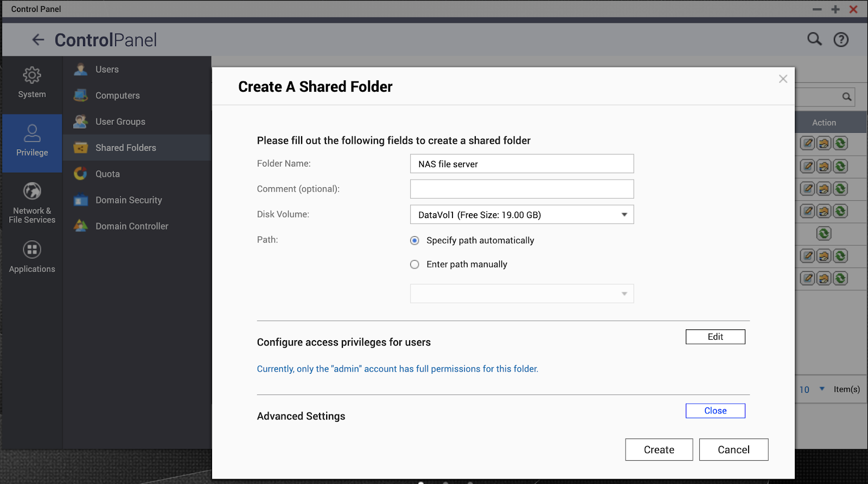Click the Folder Name input field
This screenshot has width=868, height=484.
tap(522, 164)
